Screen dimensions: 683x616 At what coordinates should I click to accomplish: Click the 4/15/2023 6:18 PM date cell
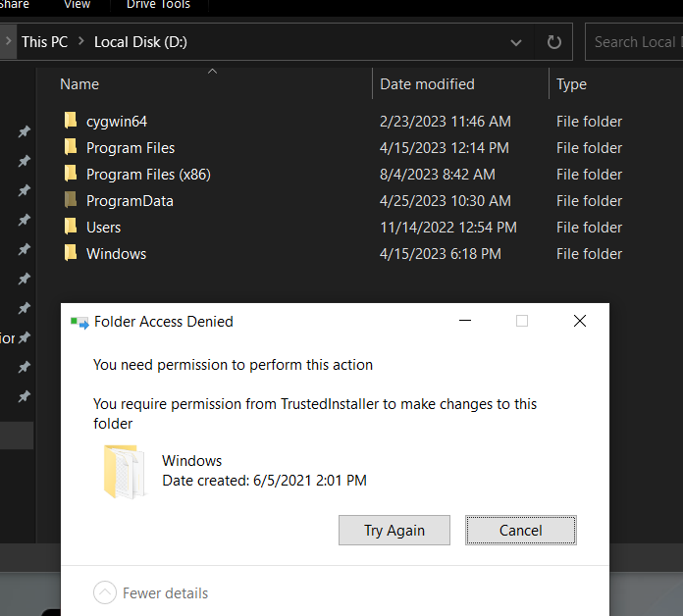[x=441, y=254]
